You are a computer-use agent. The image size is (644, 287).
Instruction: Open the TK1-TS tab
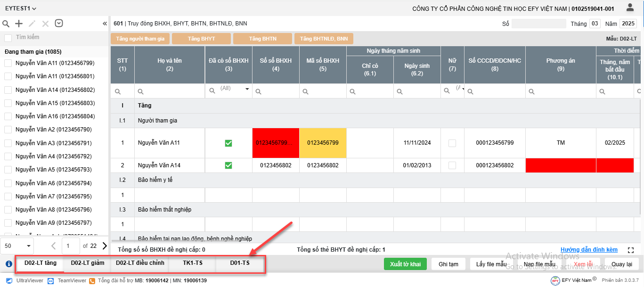[x=192, y=263]
